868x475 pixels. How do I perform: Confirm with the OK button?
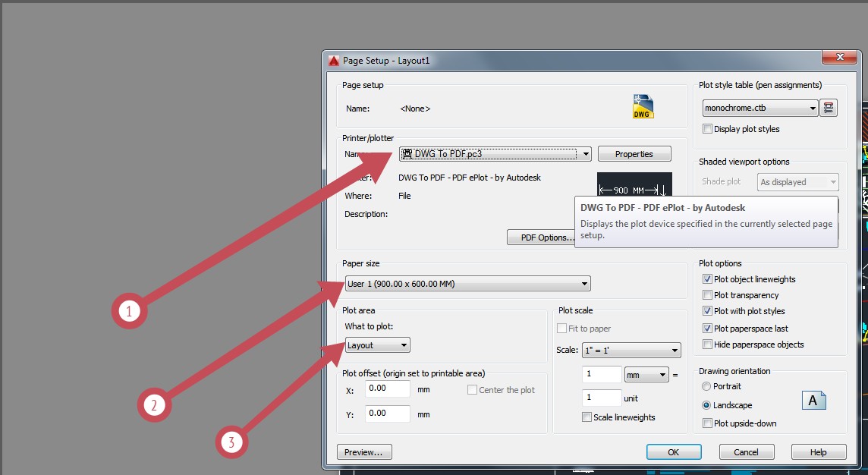point(674,451)
